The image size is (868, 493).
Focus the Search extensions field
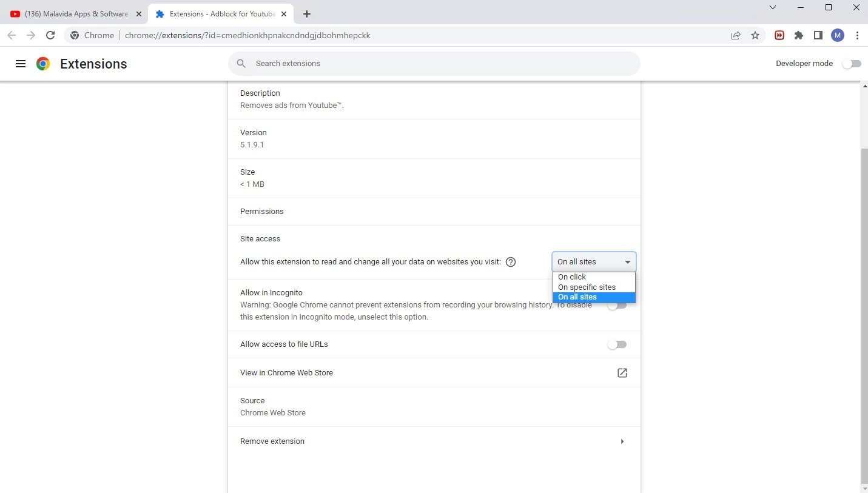pyautogui.click(x=434, y=64)
